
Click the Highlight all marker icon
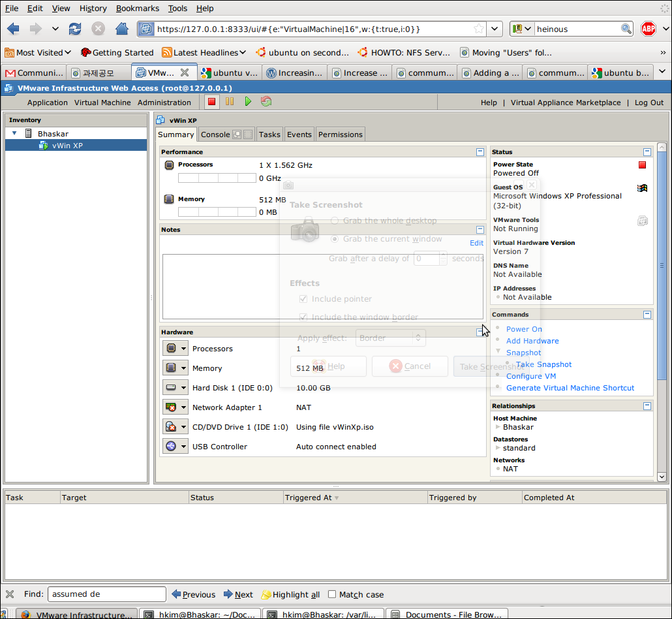[266, 595]
